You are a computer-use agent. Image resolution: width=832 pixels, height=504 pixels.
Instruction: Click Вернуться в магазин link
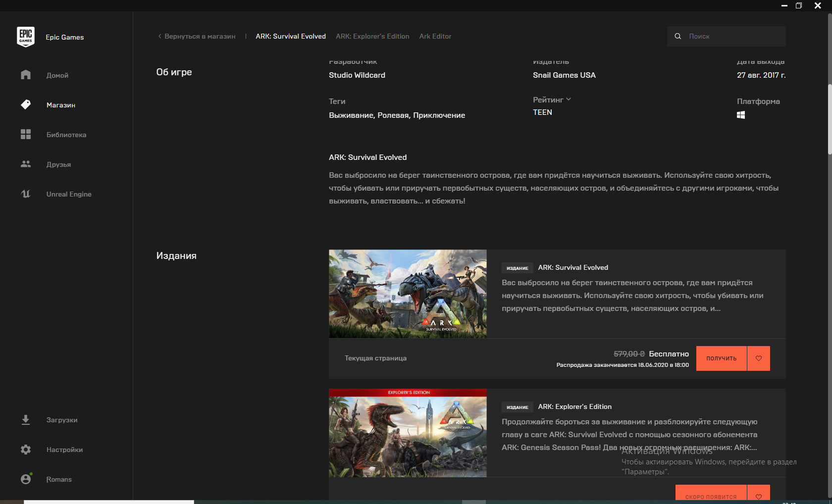click(x=200, y=36)
